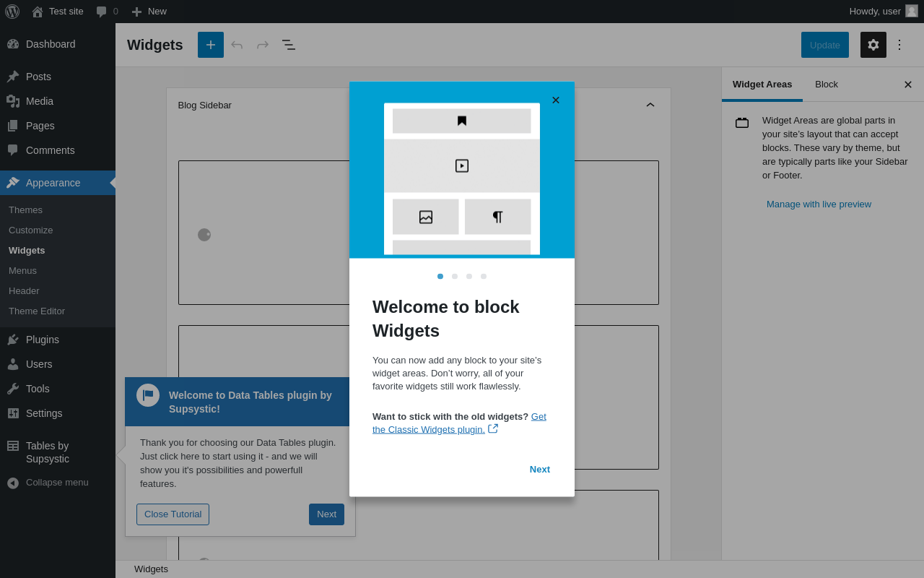Click the Widgets breadcrumb in footer
Viewport: 924px width, 578px height.
(151, 569)
